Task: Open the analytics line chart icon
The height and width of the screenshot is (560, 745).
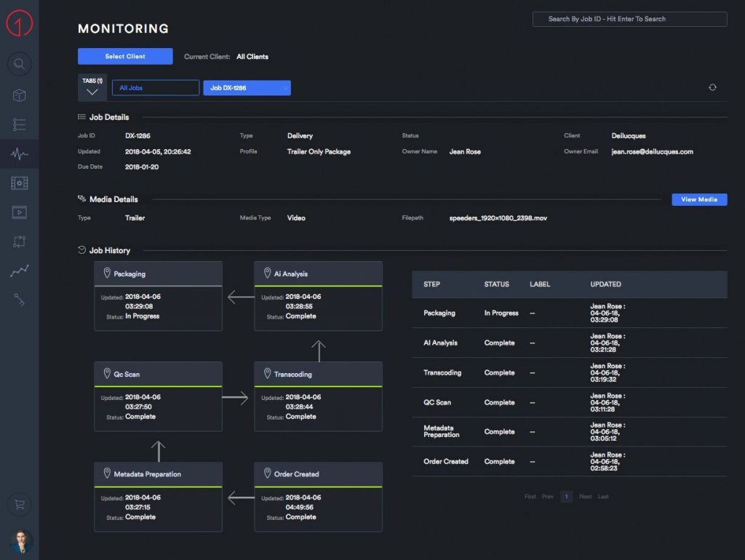Action: click(x=20, y=271)
